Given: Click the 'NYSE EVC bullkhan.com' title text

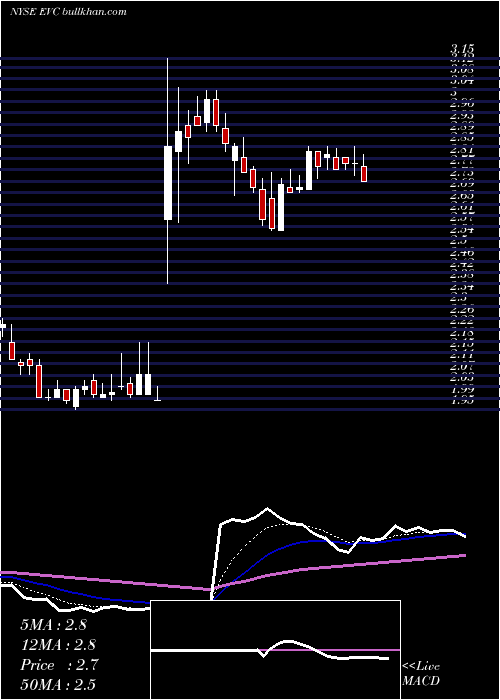Looking at the screenshot, I should [x=68, y=12].
